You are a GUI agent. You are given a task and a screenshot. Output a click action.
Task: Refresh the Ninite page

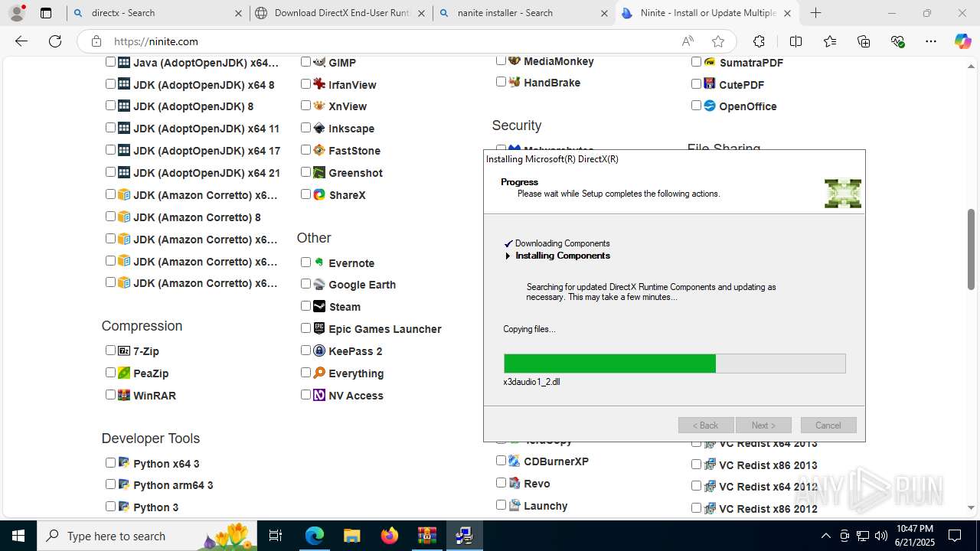pos(55,41)
